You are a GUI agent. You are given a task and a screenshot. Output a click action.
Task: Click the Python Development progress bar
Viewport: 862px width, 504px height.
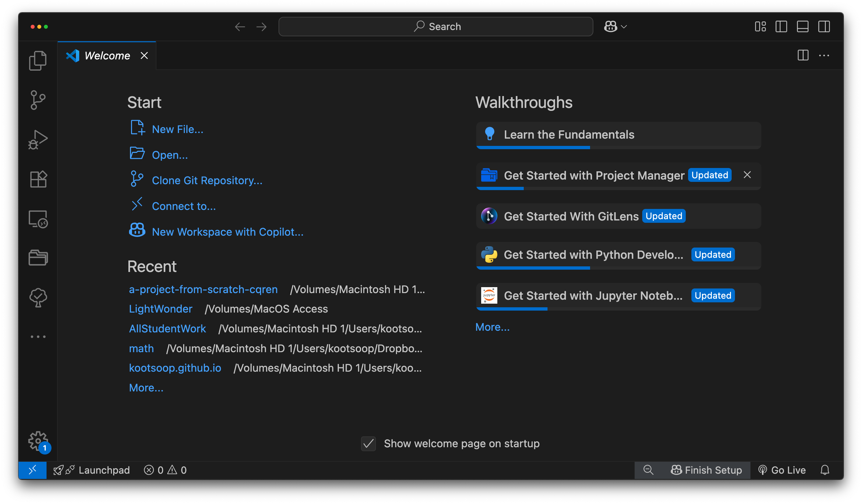pos(618,268)
